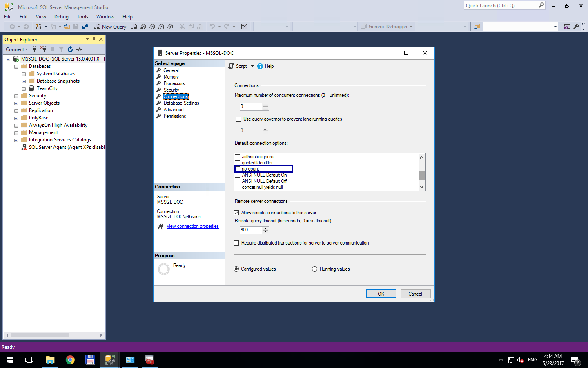The width and height of the screenshot is (588, 368).
Task: Click the Task View taskbar icon
Action: click(x=29, y=360)
